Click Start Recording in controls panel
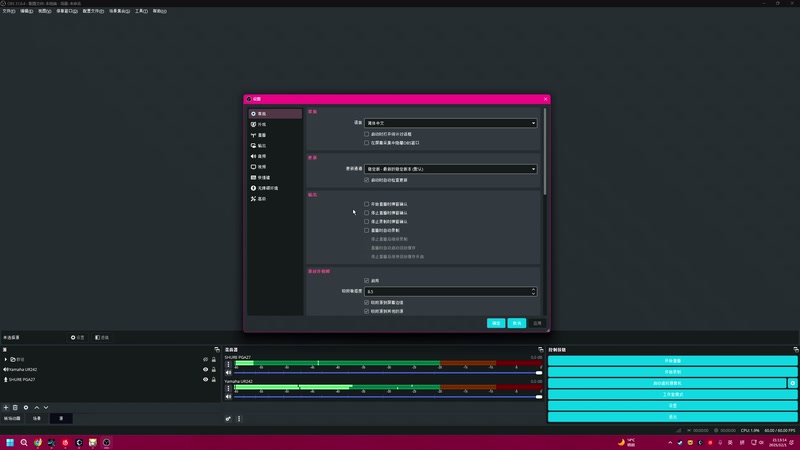Image resolution: width=800 pixels, height=450 pixels. [672, 372]
